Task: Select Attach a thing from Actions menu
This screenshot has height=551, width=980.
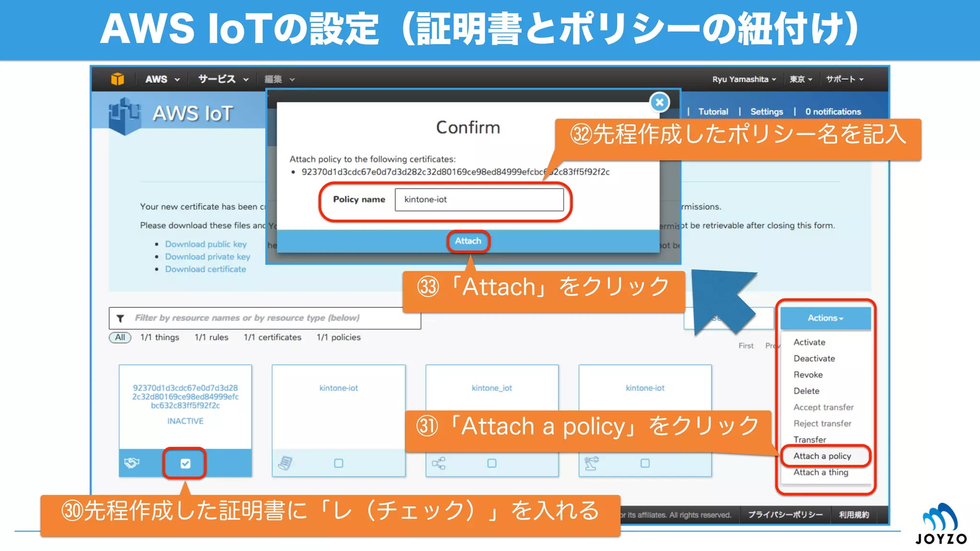Action: 821,472
